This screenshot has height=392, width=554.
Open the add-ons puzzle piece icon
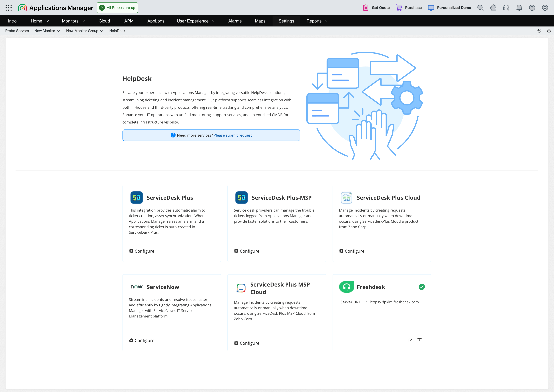point(493,8)
